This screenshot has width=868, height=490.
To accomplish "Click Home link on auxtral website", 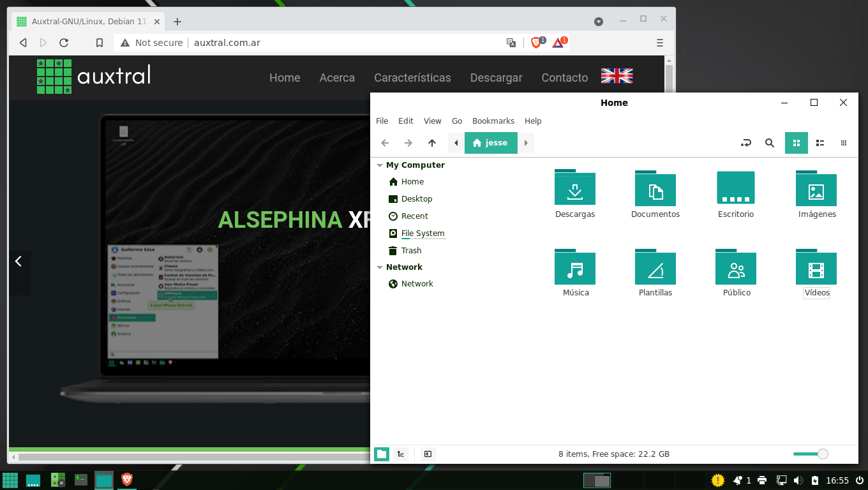I will point(285,78).
